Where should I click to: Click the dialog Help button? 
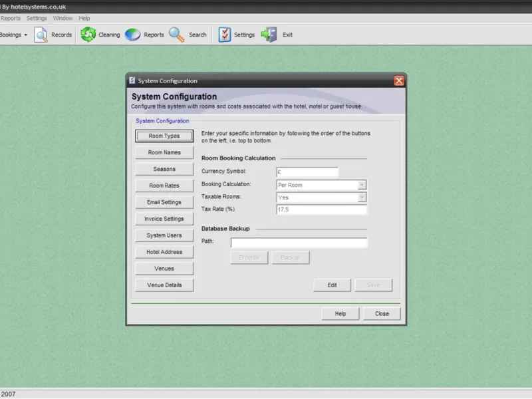click(x=340, y=314)
